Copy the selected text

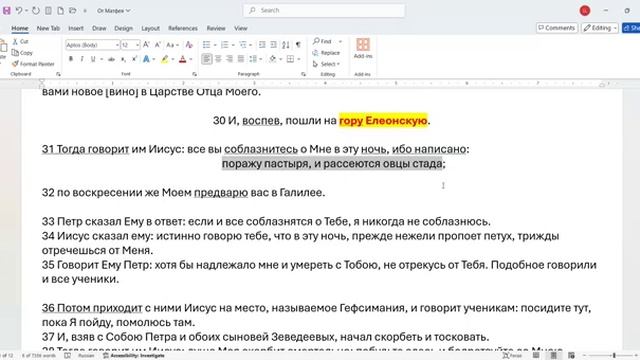[x=22, y=53]
